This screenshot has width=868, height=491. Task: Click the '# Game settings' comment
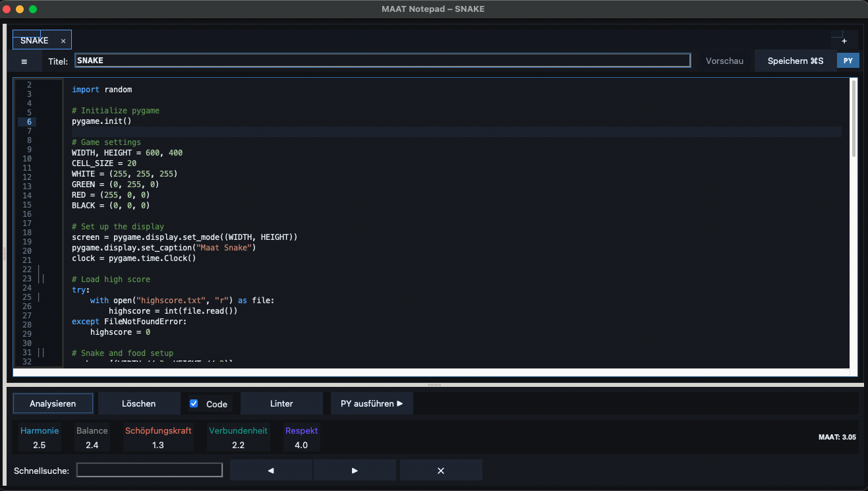[x=106, y=142]
